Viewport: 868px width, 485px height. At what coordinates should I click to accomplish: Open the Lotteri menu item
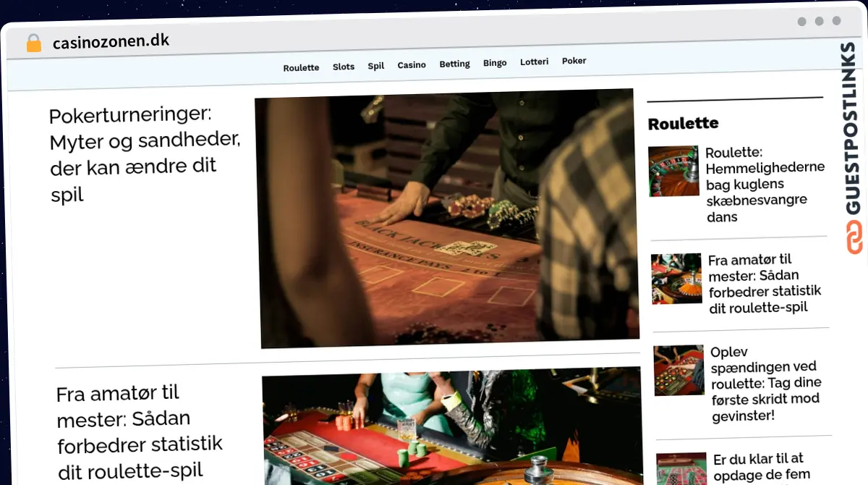click(535, 62)
